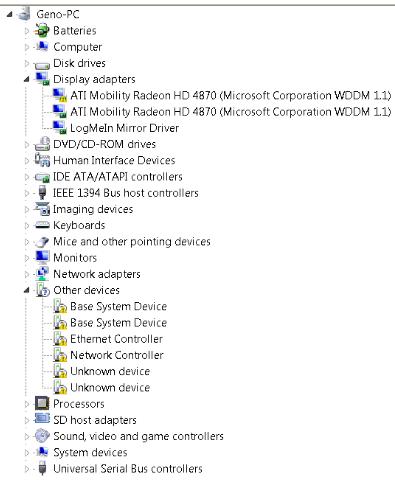Collapse the Other devices node
The image size is (395, 493).
[26, 290]
